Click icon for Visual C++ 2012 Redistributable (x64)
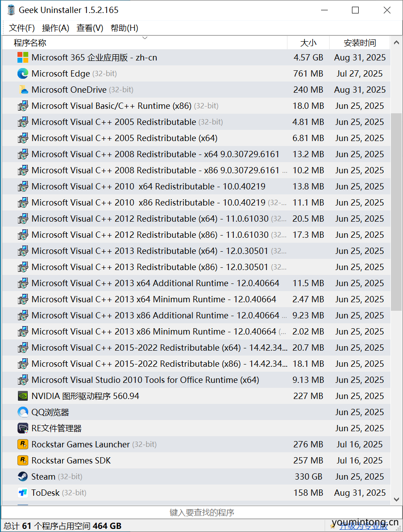Viewport: 403px width, 532px height. (23, 219)
